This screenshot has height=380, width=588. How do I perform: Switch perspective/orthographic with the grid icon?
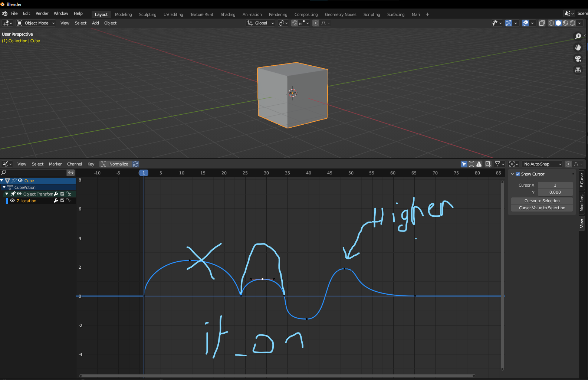[578, 70]
